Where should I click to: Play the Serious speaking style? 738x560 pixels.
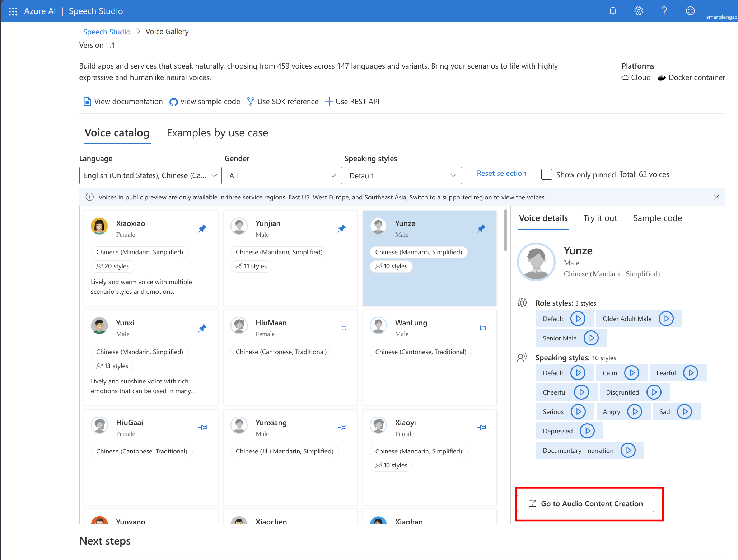coord(578,411)
